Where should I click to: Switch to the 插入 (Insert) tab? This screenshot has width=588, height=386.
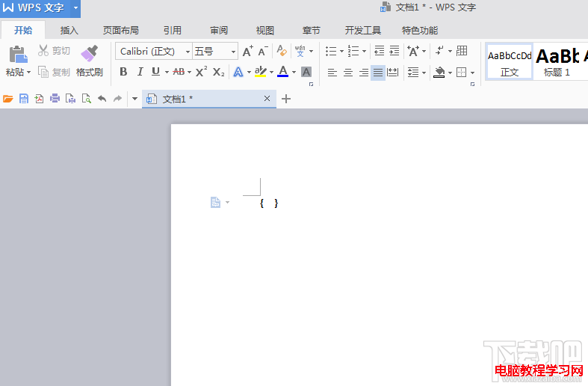69,31
